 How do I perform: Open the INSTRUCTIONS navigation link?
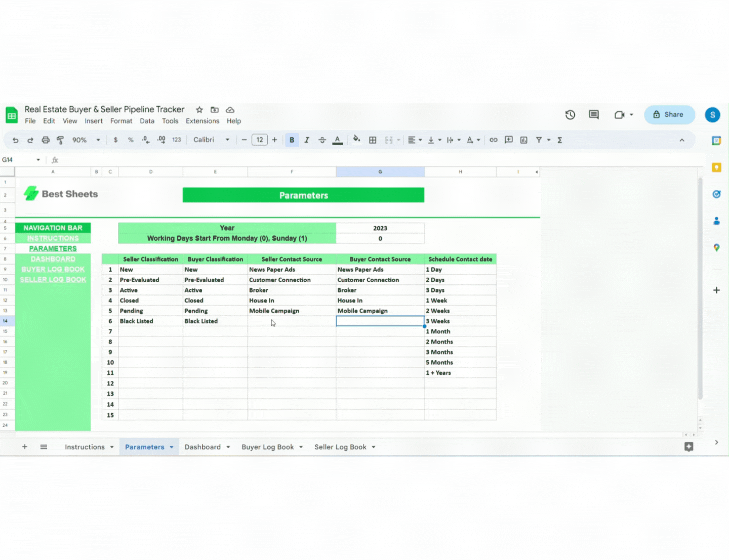click(x=53, y=238)
